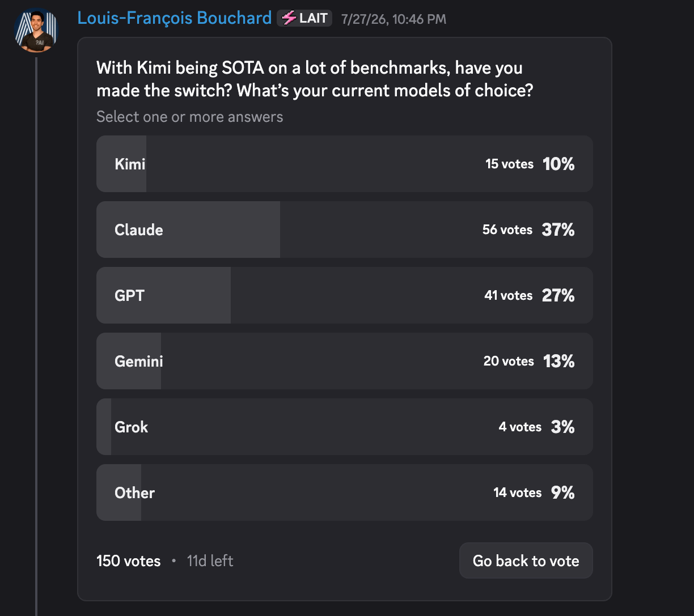This screenshot has width=694, height=616.
Task: View voters via Grok's 4 votes count
Action: (520, 427)
